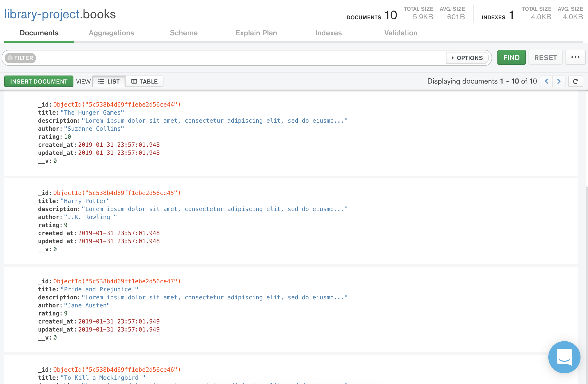Click inside the filter query field

click(180, 58)
